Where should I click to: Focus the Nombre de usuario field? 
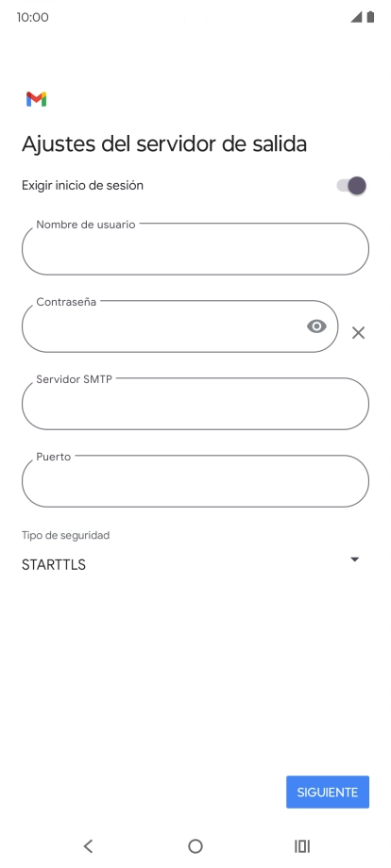(195, 249)
